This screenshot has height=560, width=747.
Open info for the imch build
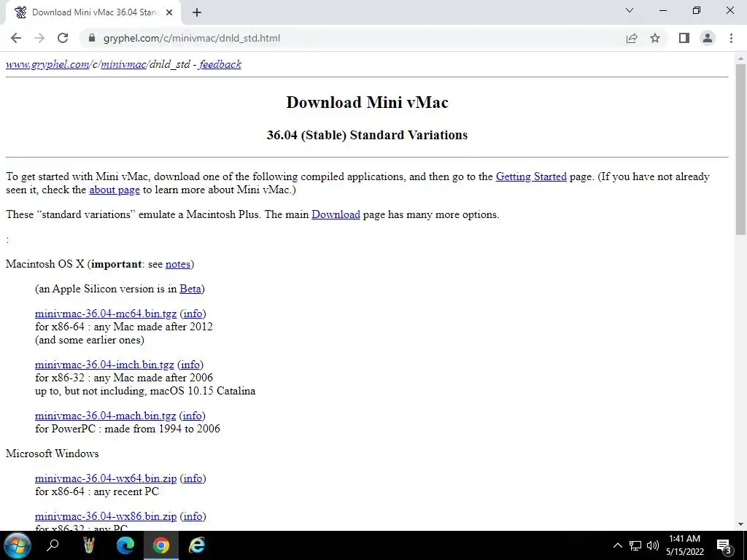(190, 365)
